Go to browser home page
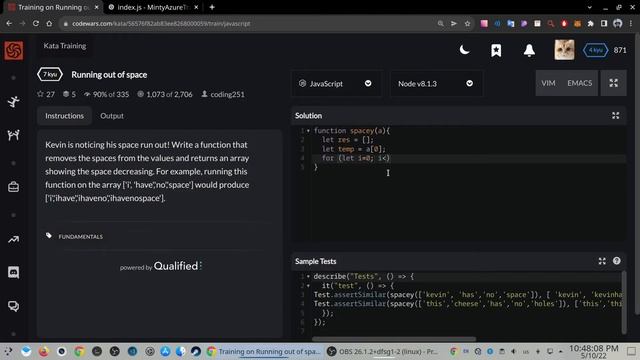This screenshot has width=640, height=360. pyautogui.click(x=49, y=24)
